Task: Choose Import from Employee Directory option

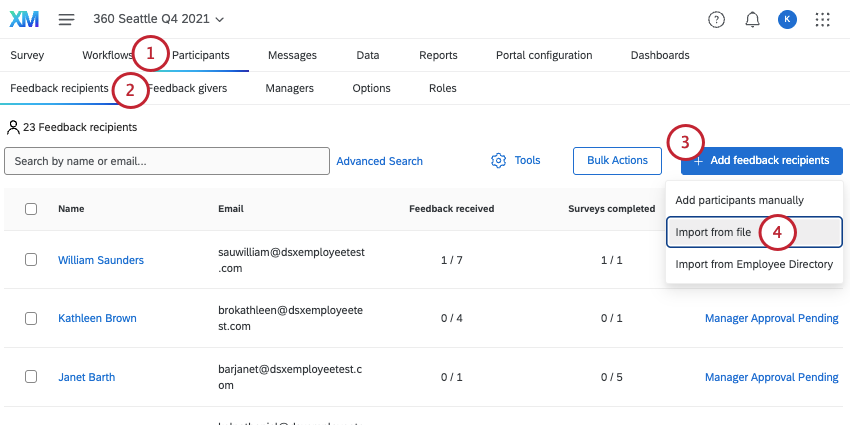Action: click(755, 264)
